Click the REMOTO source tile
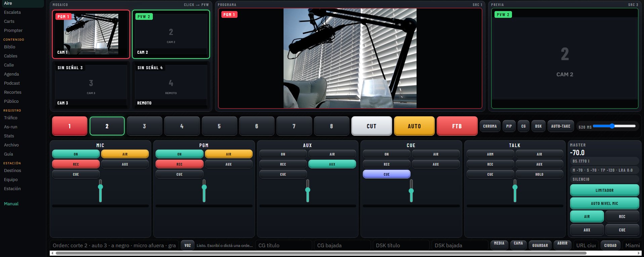Viewport: 644px width, 257px height. coord(171,85)
